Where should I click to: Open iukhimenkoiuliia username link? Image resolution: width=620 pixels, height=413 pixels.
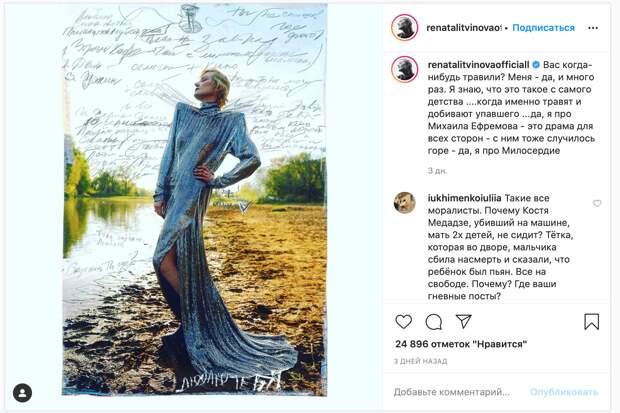pos(465,198)
